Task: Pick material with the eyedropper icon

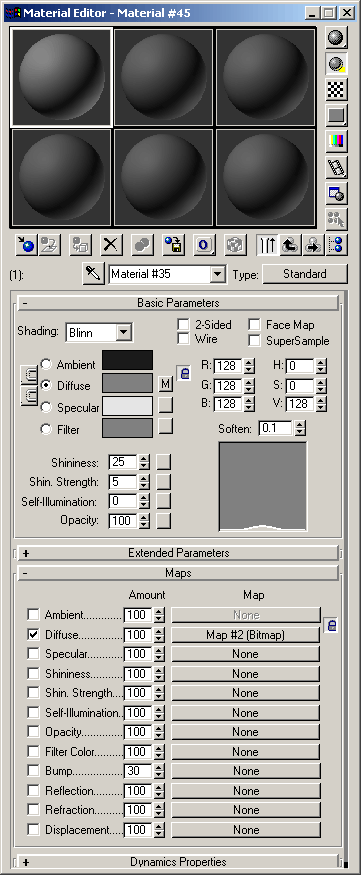Action: (93, 273)
